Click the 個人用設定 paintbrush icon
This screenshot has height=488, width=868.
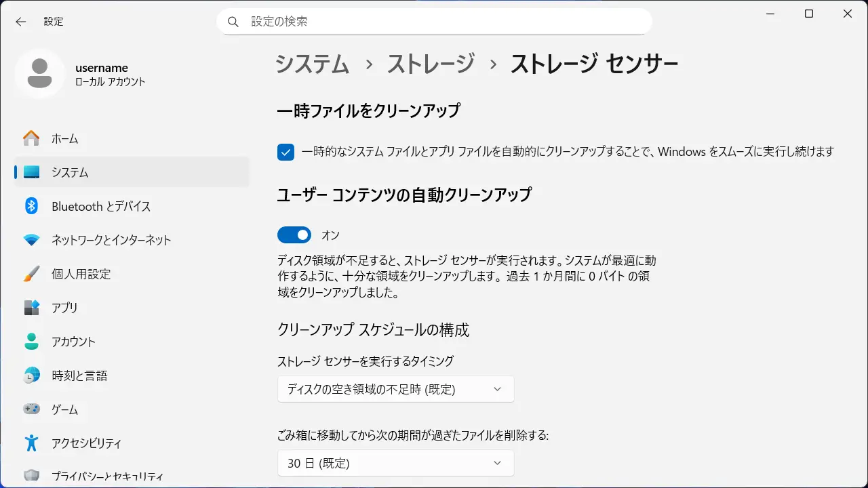(x=31, y=274)
